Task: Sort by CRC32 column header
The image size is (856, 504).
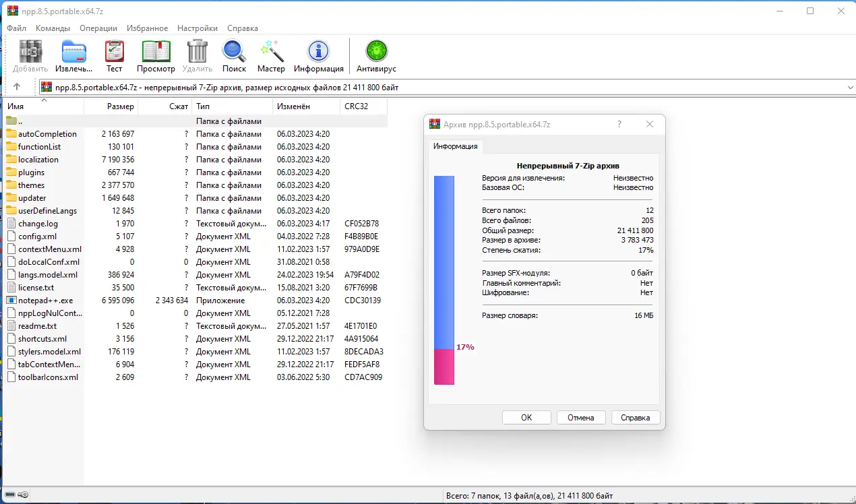Action: [363, 106]
